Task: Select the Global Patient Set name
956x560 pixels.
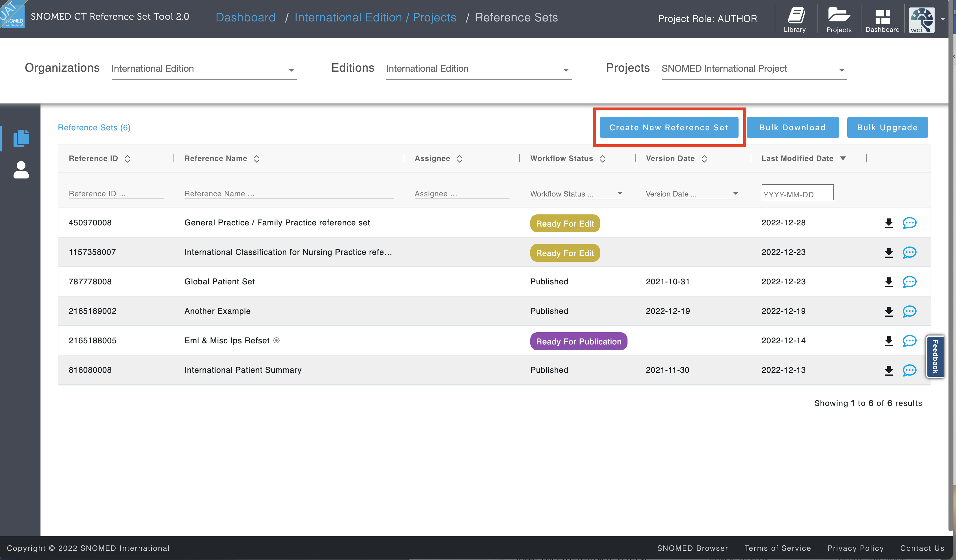Action: [219, 282]
